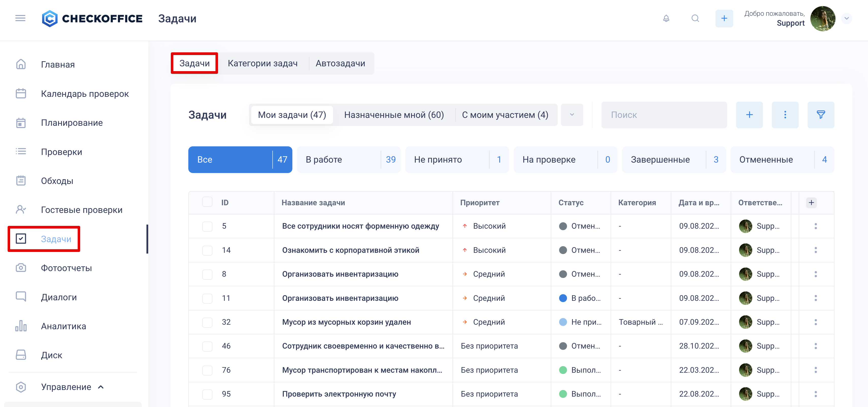
Task: Tick the checkbox for task ID 14
Action: click(x=207, y=250)
